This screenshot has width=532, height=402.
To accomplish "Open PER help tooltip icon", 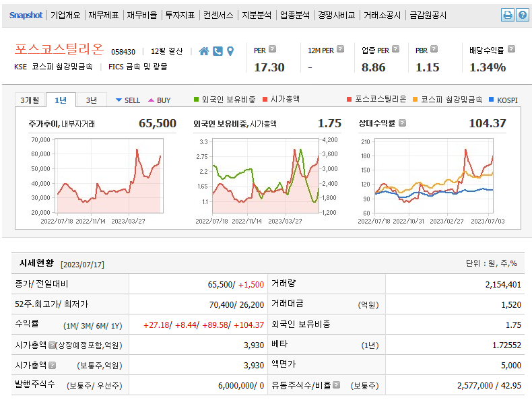I will tap(272, 49).
